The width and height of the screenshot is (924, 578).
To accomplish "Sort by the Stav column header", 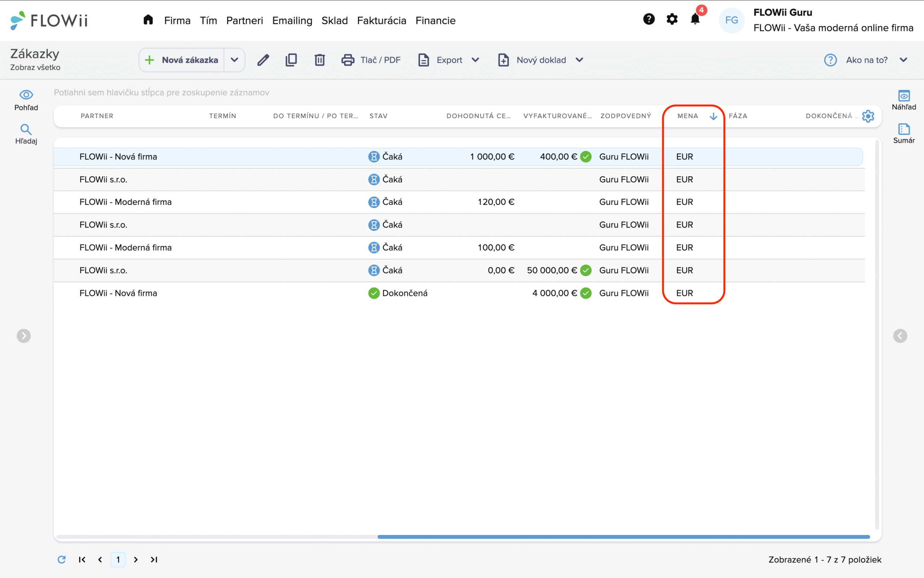I will pyautogui.click(x=378, y=116).
